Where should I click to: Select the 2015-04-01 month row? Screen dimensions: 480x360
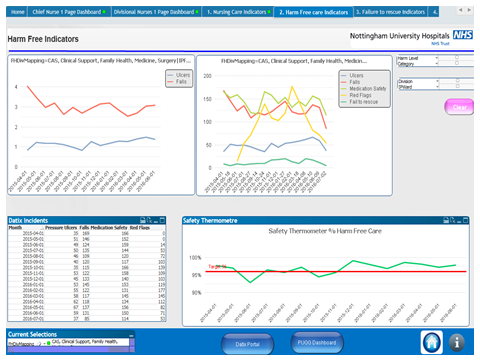87,233
